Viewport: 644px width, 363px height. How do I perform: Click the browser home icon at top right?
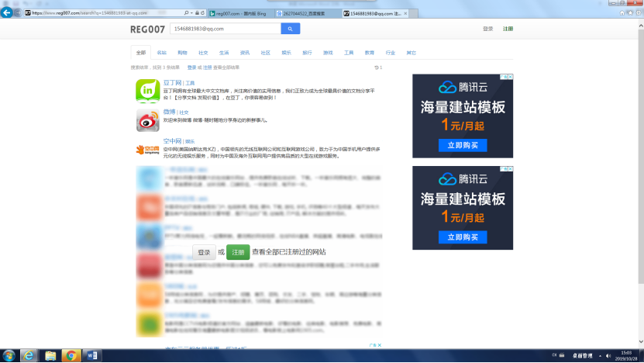point(622,13)
